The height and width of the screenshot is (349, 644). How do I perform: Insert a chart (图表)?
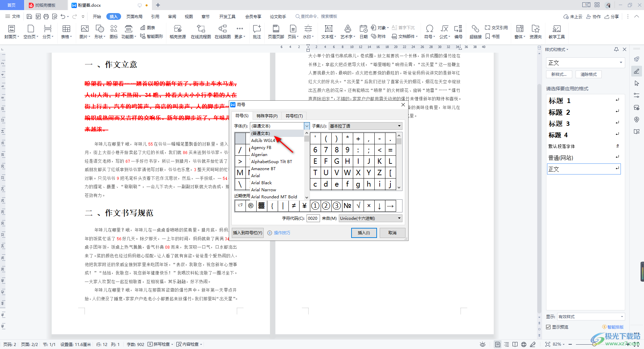[148, 28]
